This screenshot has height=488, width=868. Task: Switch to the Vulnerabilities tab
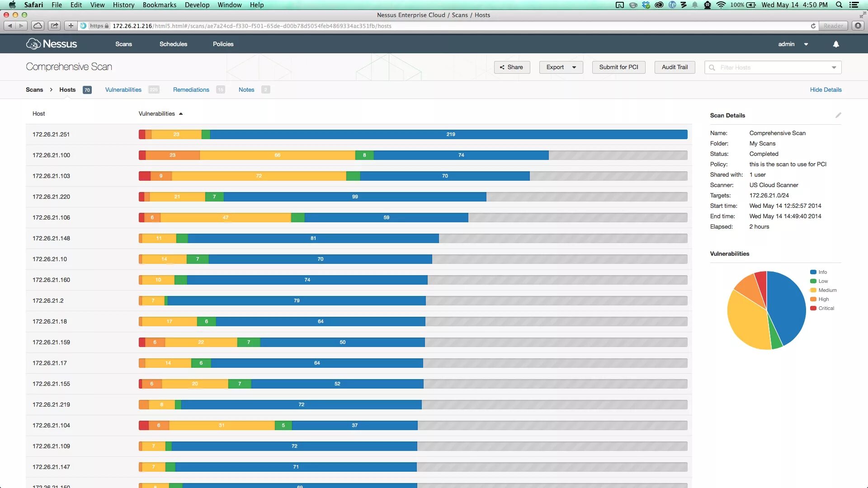(123, 89)
